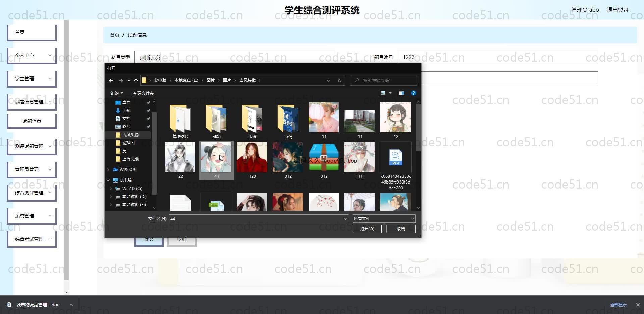
Task: Select 下载 in navigation pane
Action: tap(126, 111)
